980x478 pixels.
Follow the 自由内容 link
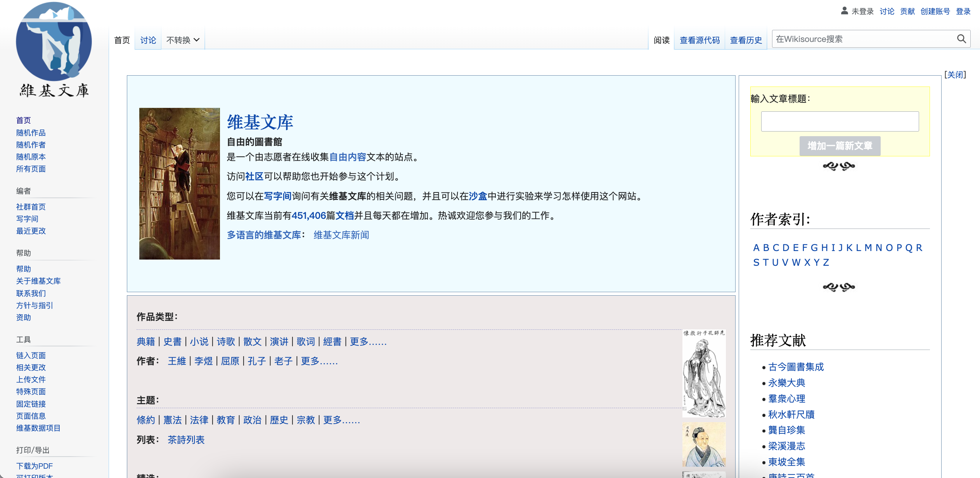[x=348, y=157]
